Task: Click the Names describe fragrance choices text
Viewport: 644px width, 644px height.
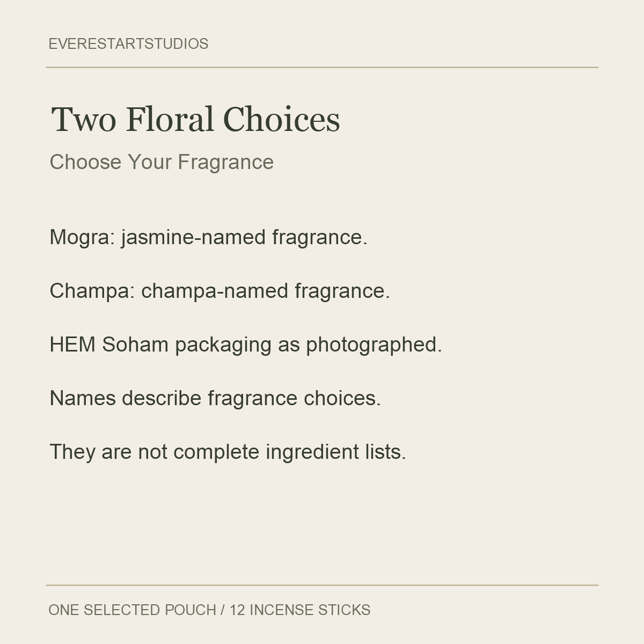Action: [x=215, y=398]
